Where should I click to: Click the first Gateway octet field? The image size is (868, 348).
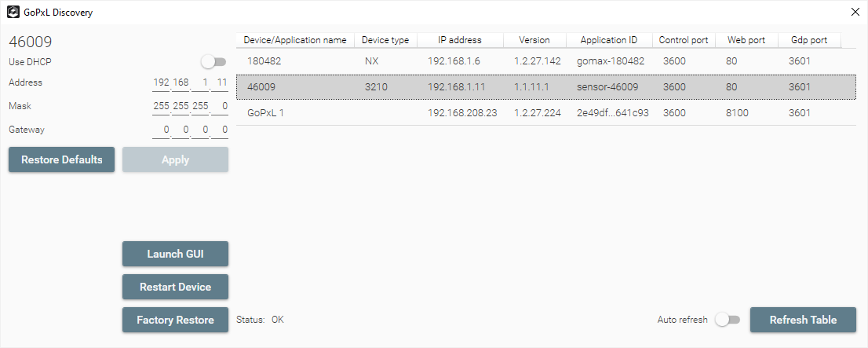tap(162, 130)
